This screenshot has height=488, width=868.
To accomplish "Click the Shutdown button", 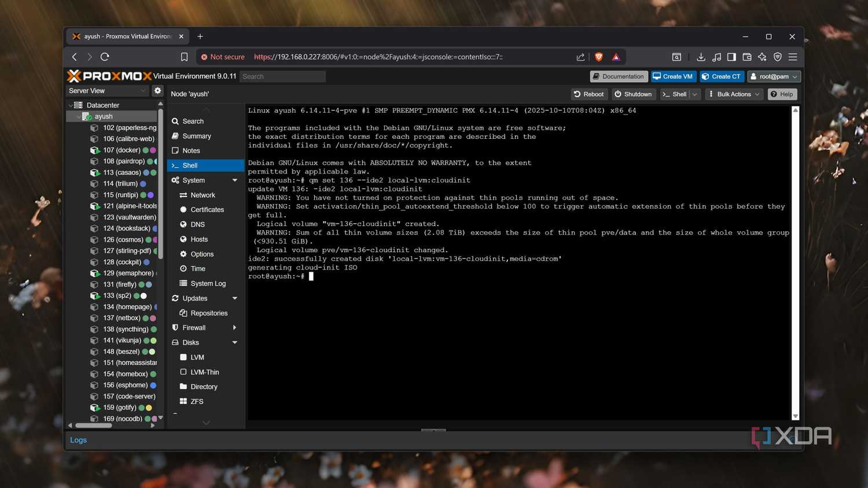I will pos(633,94).
